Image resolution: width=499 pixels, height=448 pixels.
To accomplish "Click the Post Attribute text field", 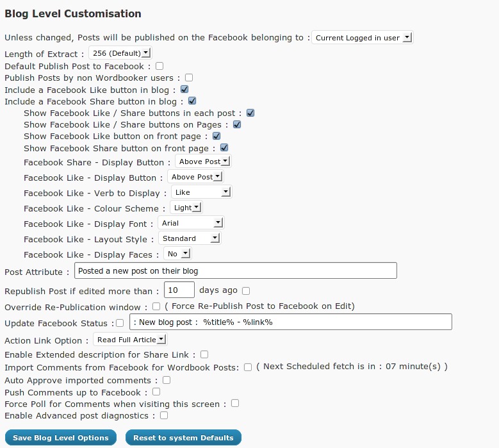I will click(x=236, y=271).
